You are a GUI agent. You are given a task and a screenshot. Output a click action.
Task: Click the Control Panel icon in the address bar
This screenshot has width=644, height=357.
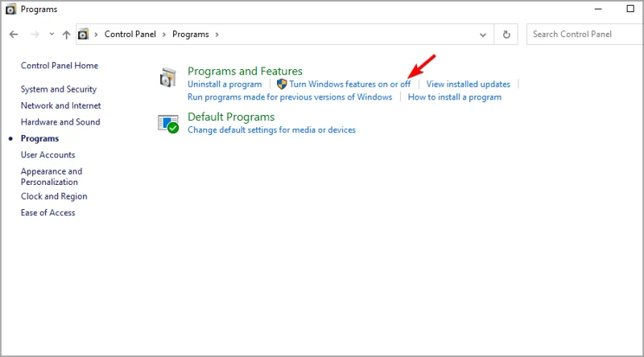[x=84, y=34]
